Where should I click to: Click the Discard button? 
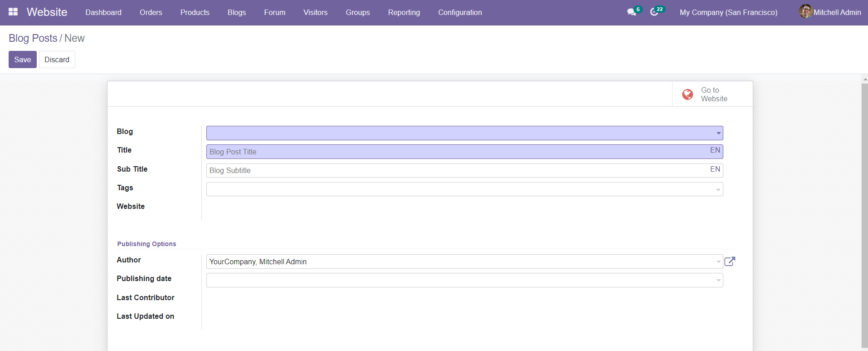tap(57, 59)
